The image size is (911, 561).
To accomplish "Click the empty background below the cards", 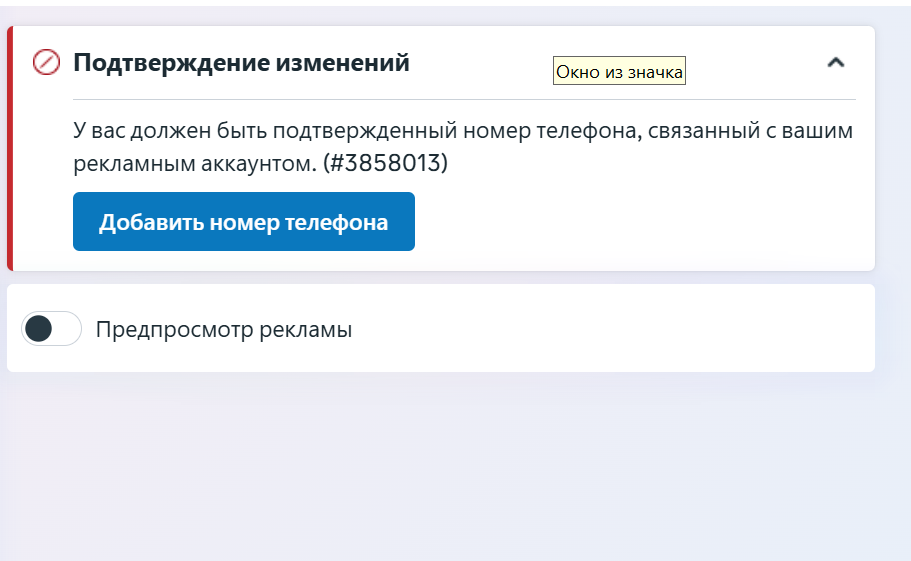I will (450, 470).
